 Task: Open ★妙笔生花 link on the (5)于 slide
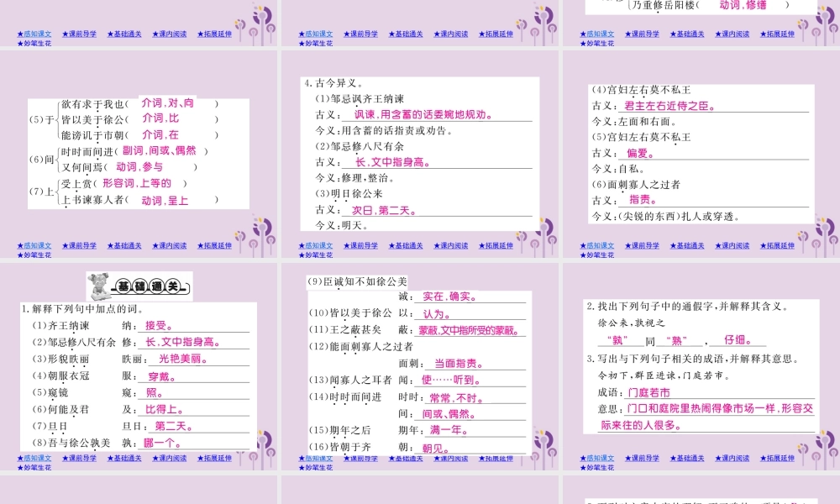[34, 255]
